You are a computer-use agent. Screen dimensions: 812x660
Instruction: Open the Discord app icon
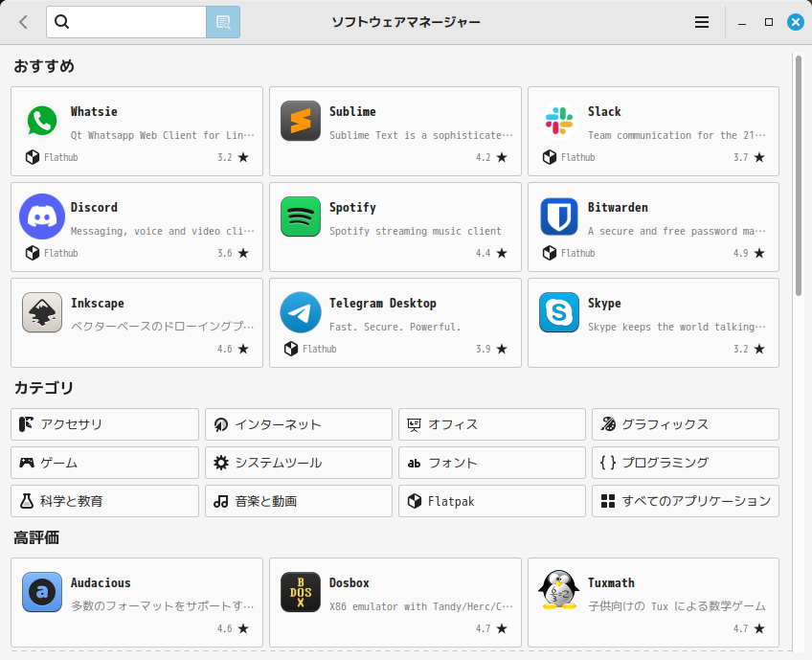pyautogui.click(x=42, y=216)
